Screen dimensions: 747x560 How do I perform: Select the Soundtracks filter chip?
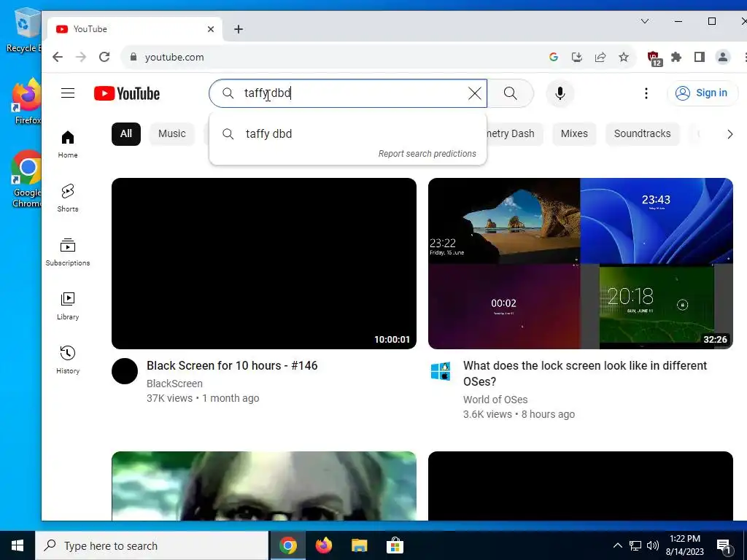(x=642, y=134)
